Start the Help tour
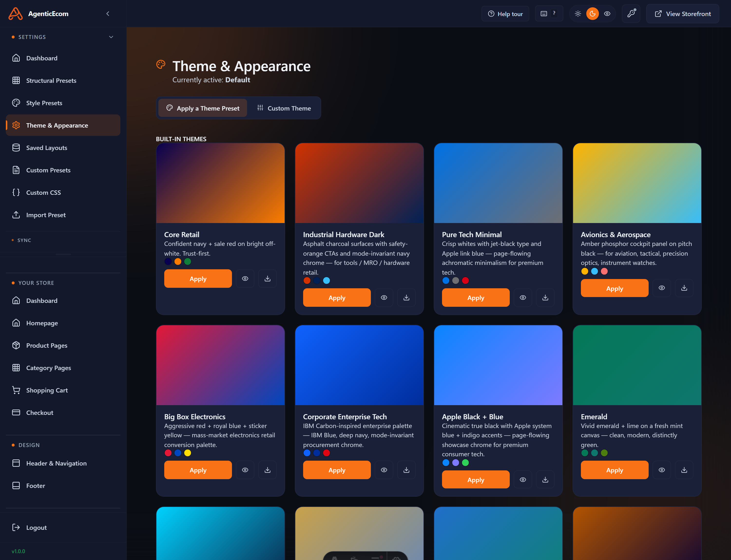 click(x=505, y=14)
